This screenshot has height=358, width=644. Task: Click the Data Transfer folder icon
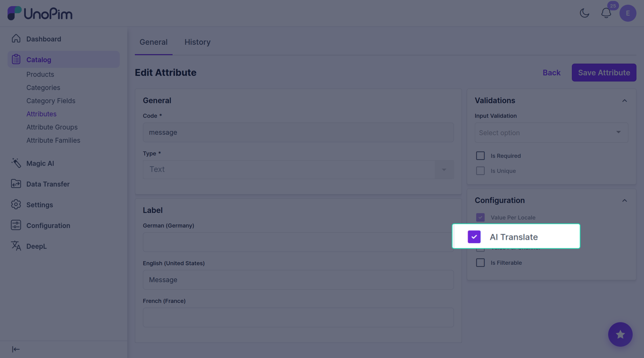point(16,184)
